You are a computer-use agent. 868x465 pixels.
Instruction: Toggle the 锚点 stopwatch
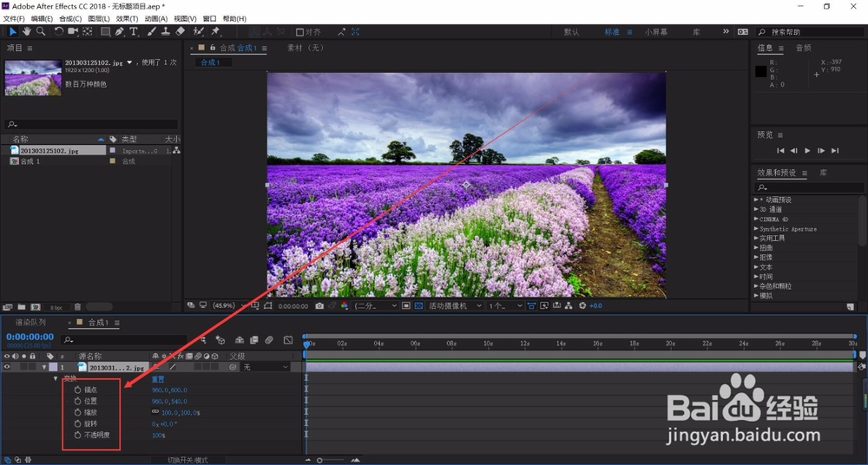(78, 390)
